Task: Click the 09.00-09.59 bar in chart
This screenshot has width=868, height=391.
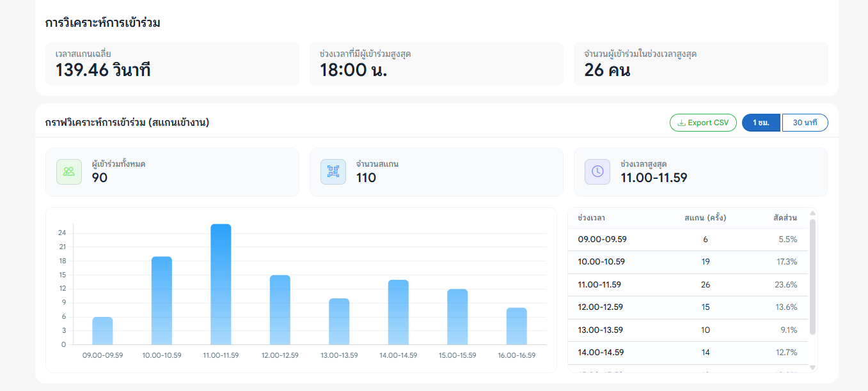Action: point(102,331)
